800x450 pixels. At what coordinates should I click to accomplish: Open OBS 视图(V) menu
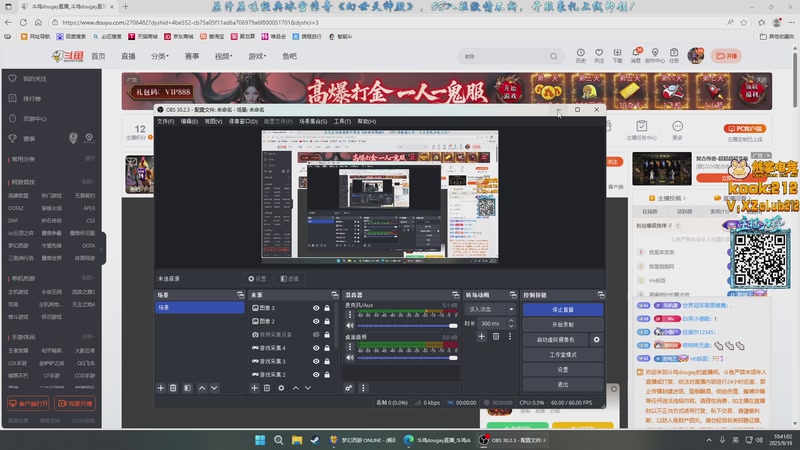tap(213, 121)
